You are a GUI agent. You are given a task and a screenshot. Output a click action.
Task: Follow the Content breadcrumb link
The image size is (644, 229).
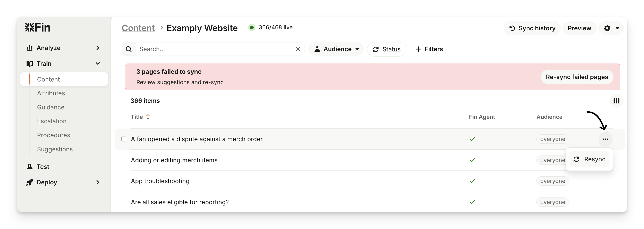[138, 28]
